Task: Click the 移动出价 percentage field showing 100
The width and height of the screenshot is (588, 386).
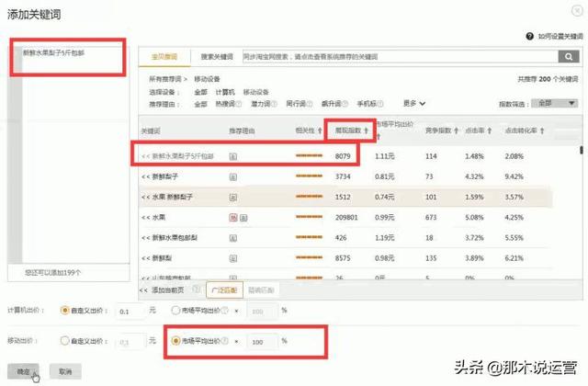Action: (x=262, y=341)
